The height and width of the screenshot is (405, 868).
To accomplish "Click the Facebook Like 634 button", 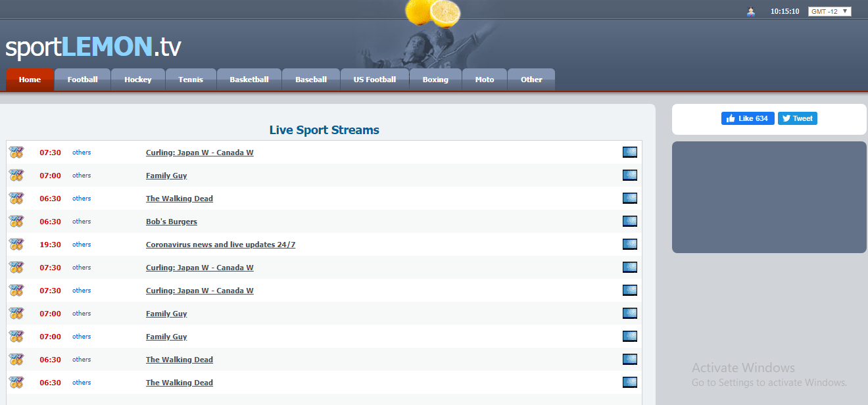I will click(748, 118).
